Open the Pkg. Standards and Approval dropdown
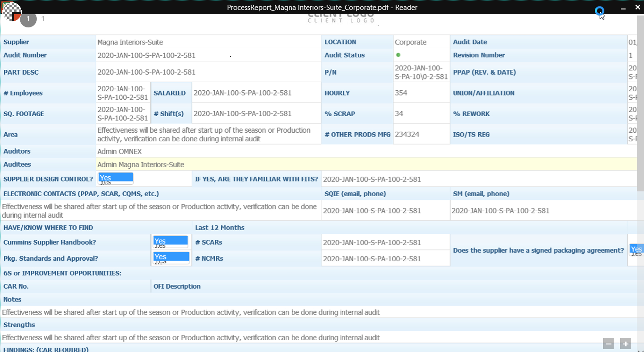This screenshot has height=352, width=644. (x=171, y=258)
